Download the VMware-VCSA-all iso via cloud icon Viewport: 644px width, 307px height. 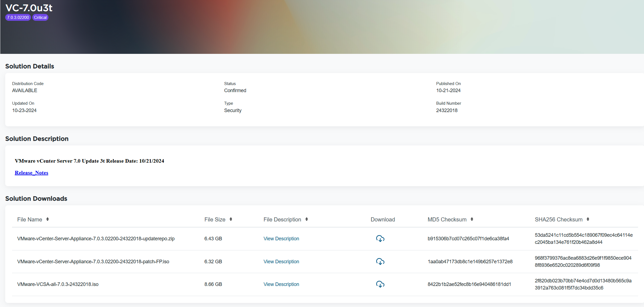pos(380,284)
